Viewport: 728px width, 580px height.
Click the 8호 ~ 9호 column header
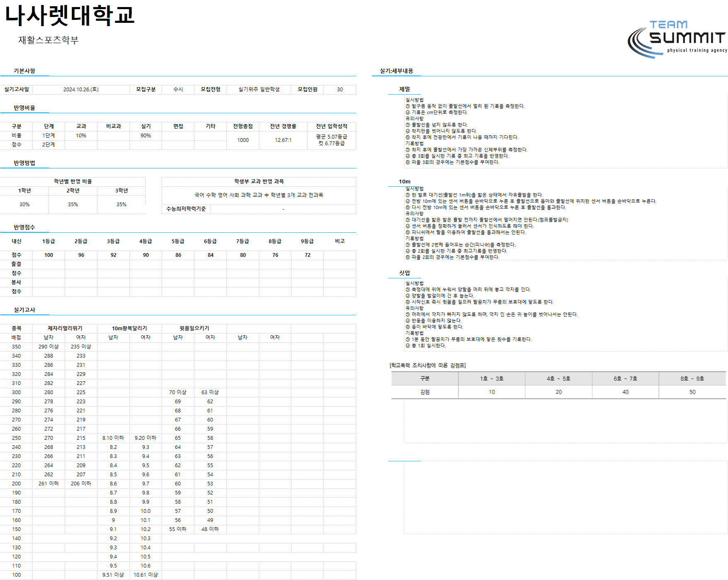coord(692,379)
